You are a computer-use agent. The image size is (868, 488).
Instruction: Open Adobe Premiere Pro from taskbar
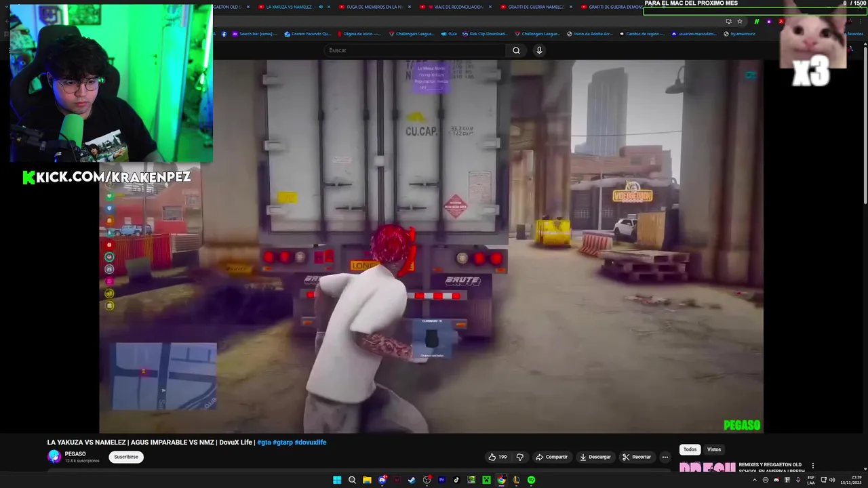(x=441, y=480)
